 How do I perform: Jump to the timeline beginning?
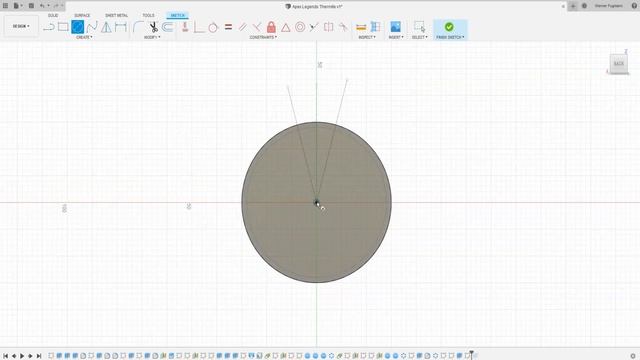click(5, 356)
